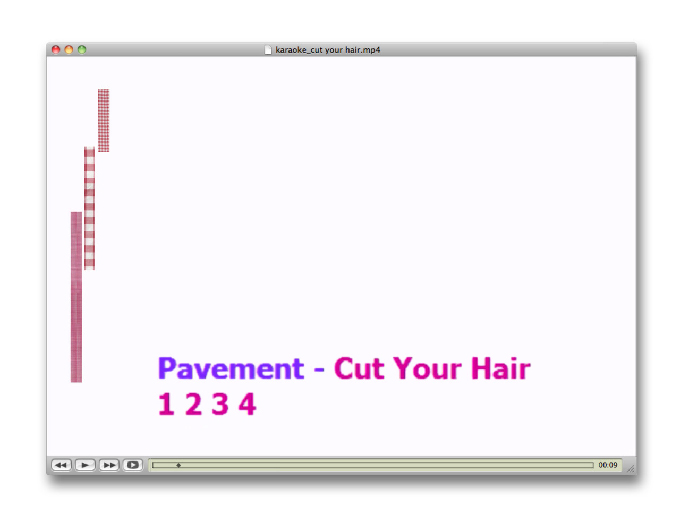Screen dimensions: 680x529
Task: Click the '1 2 3 4' count-in text
Action: click(207, 404)
